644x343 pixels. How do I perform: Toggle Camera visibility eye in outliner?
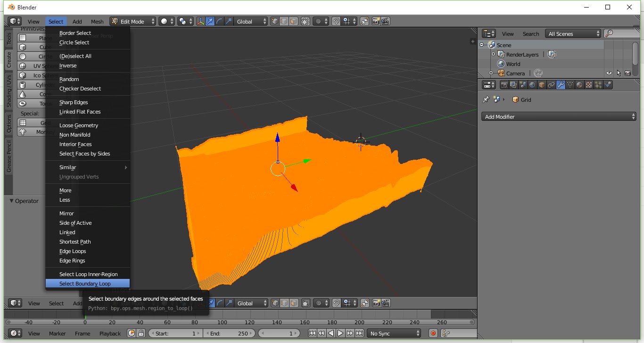(x=609, y=73)
